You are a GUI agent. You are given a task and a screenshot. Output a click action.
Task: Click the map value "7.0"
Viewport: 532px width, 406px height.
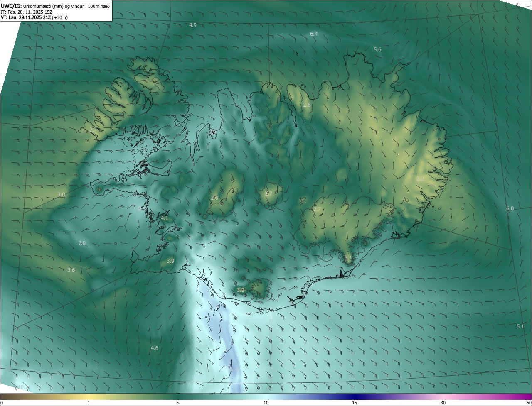point(82,243)
